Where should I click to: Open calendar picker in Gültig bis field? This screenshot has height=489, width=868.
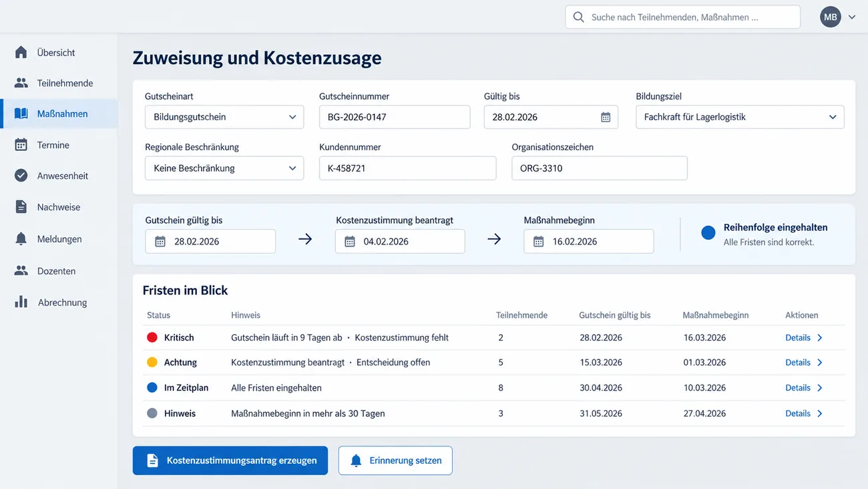pyautogui.click(x=606, y=117)
